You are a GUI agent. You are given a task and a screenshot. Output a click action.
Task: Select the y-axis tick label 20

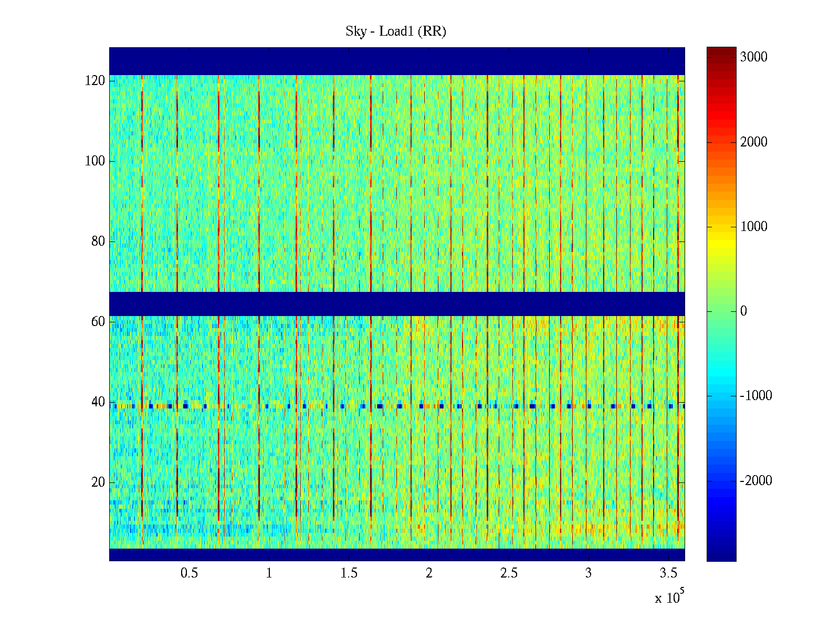[x=98, y=482]
